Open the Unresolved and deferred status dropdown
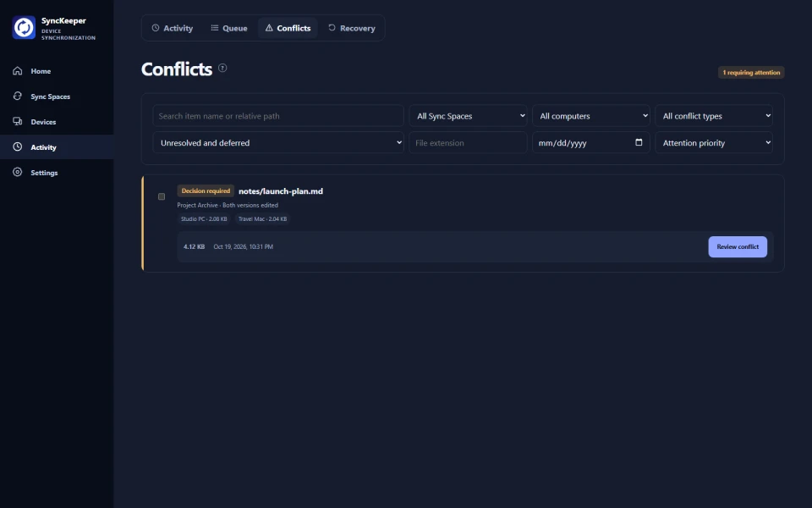The height and width of the screenshot is (508, 812). [x=278, y=142]
